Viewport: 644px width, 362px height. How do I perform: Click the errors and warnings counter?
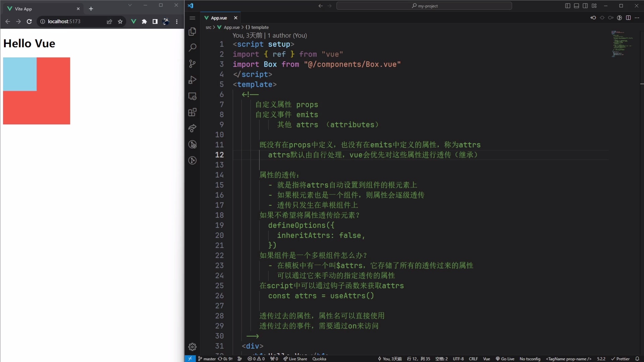pyautogui.click(x=256, y=359)
